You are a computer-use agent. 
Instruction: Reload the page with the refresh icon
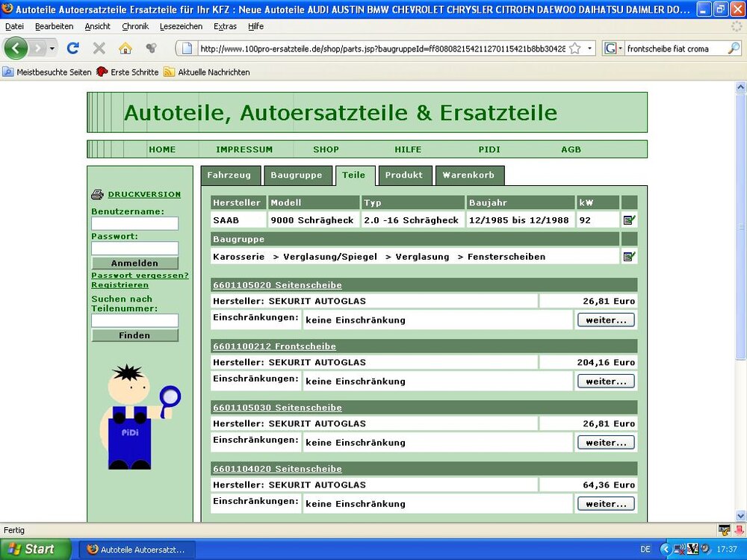[73, 48]
